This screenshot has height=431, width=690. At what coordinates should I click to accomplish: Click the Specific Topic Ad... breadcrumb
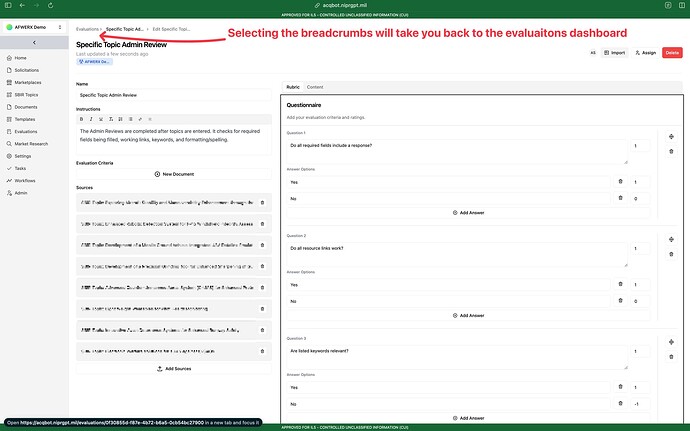point(125,29)
